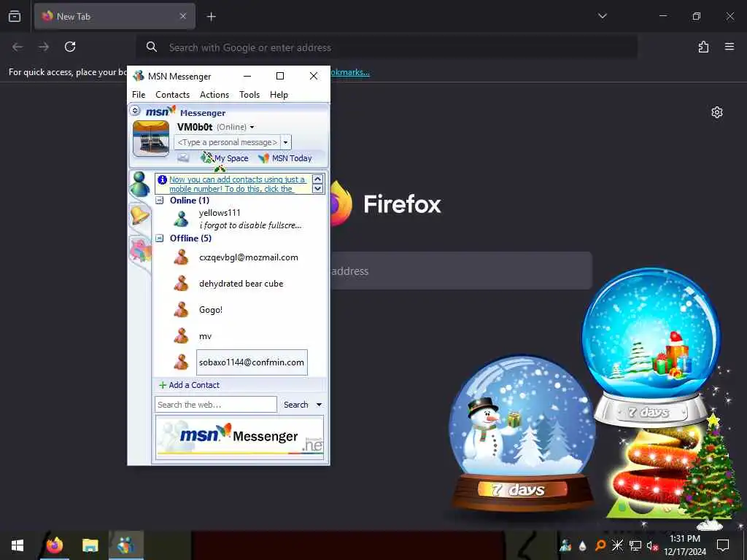Open the File menu
747x560 pixels.
click(x=139, y=94)
